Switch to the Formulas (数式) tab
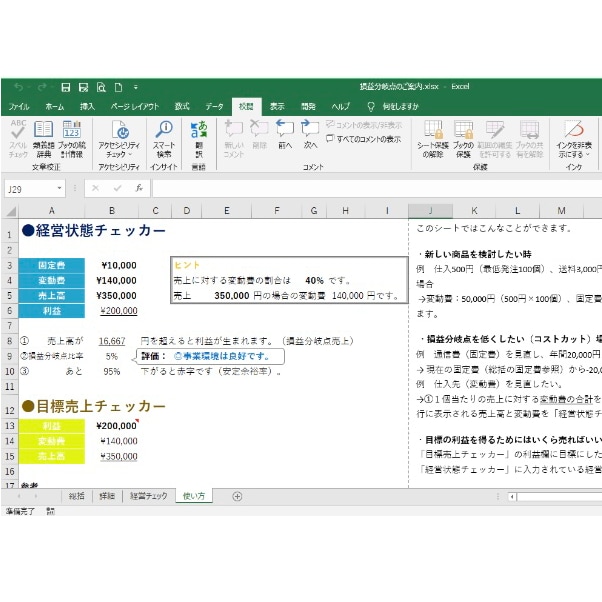 tap(182, 106)
